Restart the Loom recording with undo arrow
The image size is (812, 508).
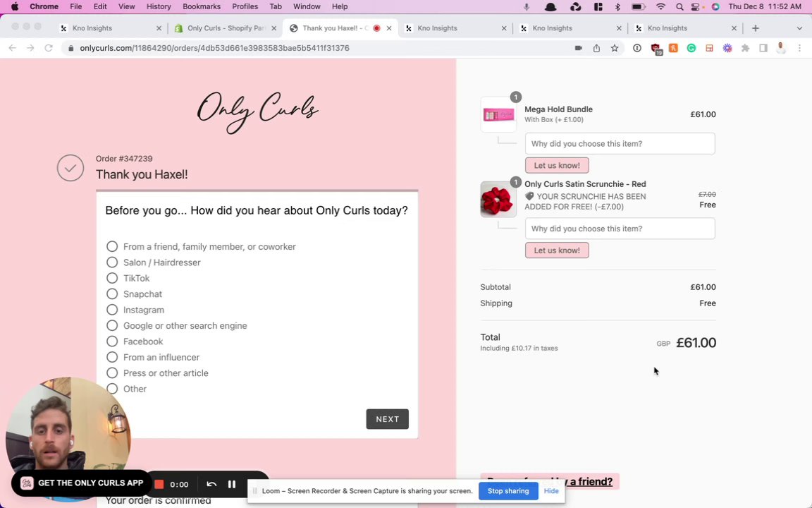tap(211, 484)
